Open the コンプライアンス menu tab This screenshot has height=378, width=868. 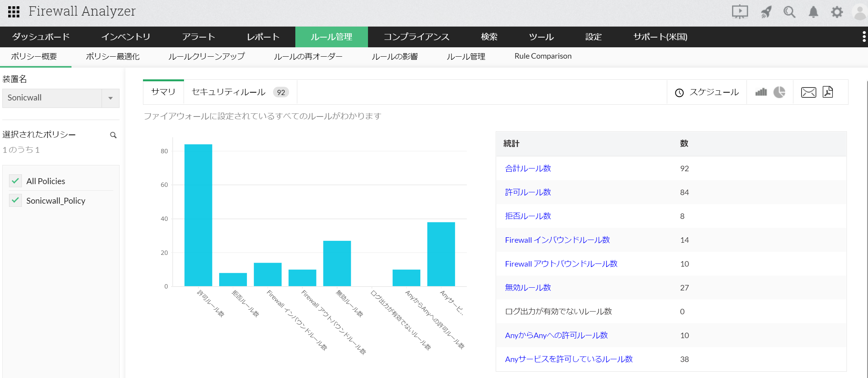click(416, 37)
